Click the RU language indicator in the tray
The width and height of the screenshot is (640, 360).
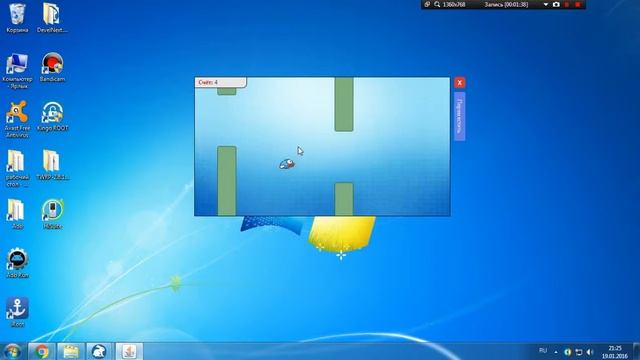543,351
